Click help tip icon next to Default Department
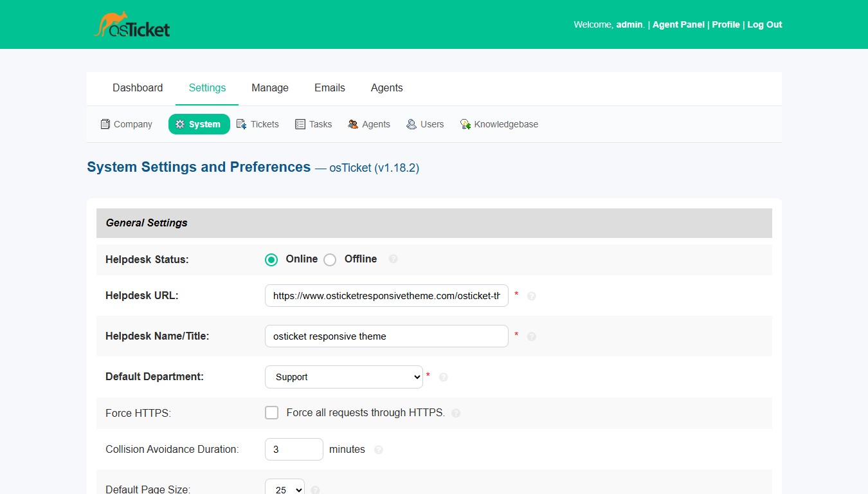Viewport: 868px width, 494px height. (443, 378)
